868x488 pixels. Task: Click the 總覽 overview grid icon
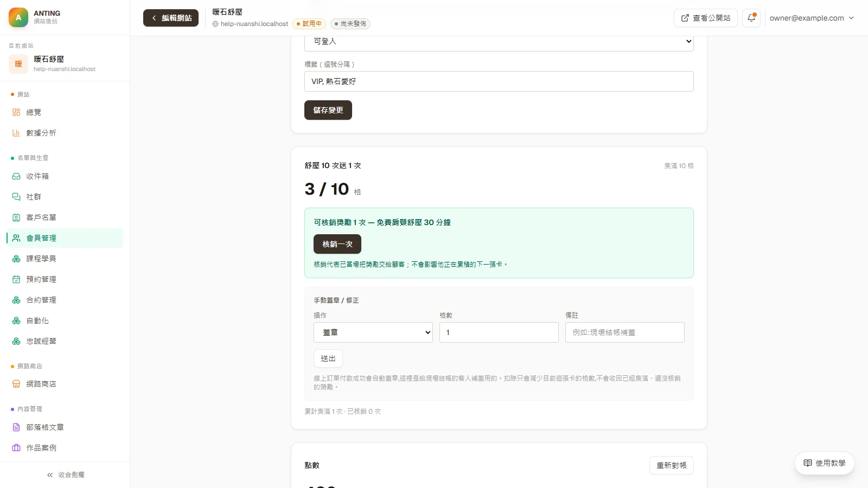tap(16, 112)
